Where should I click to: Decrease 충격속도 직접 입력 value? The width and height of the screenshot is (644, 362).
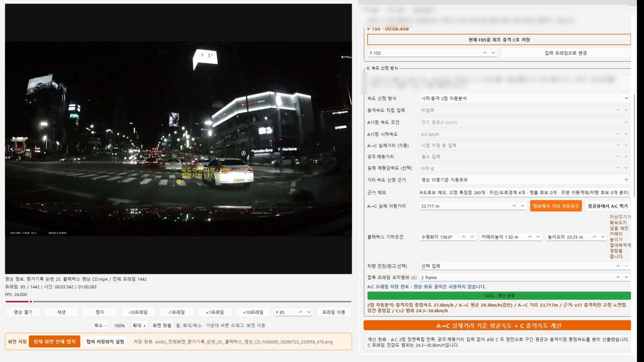626,110
